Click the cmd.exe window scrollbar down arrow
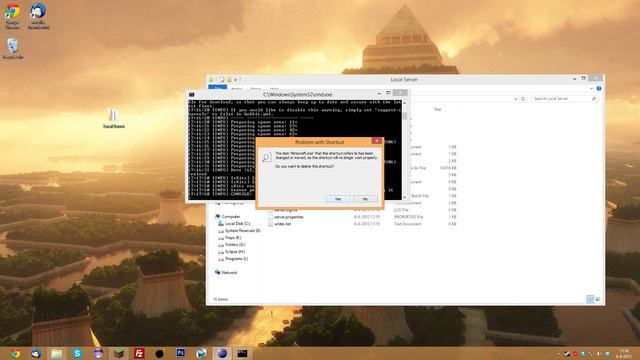The width and height of the screenshot is (640, 360). point(404,197)
